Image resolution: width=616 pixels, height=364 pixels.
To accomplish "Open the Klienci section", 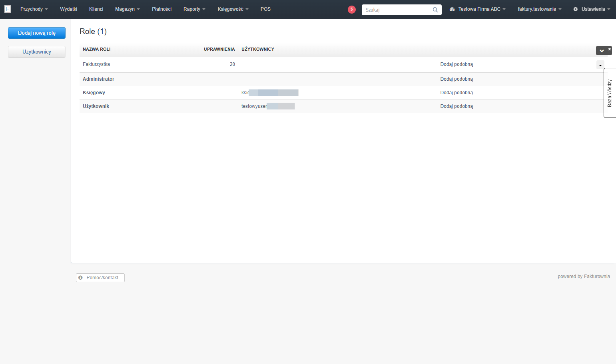I will click(96, 9).
